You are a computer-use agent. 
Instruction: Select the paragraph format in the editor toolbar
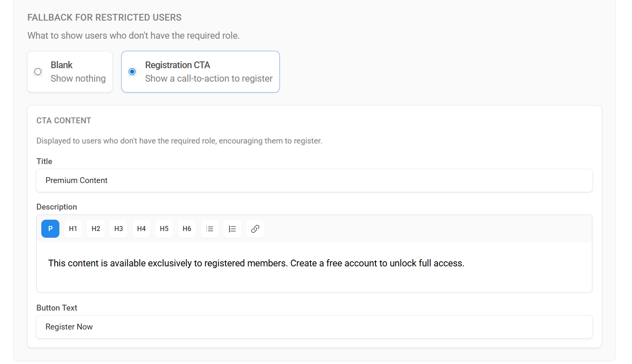[50, 228]
